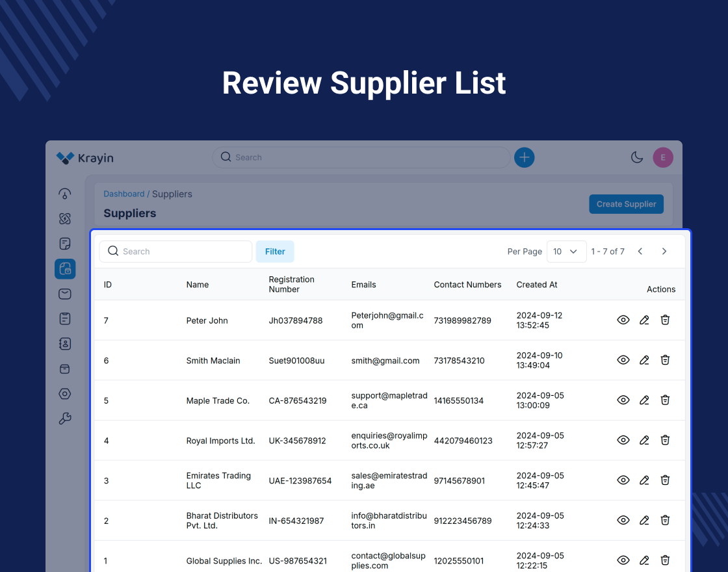Click the suppliers table Search field
The width and height of the screenshot is (728, 572).
175,251
